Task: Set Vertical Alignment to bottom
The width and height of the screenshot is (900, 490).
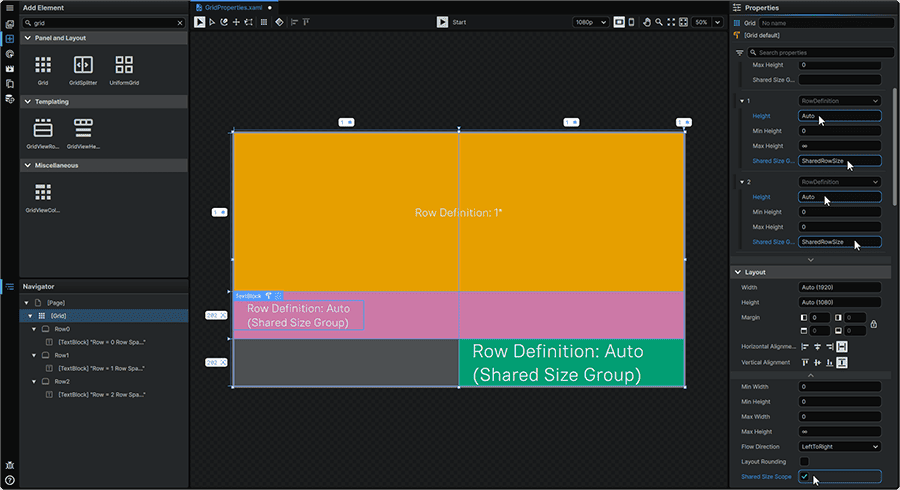Action: click(x=829, y=363)
